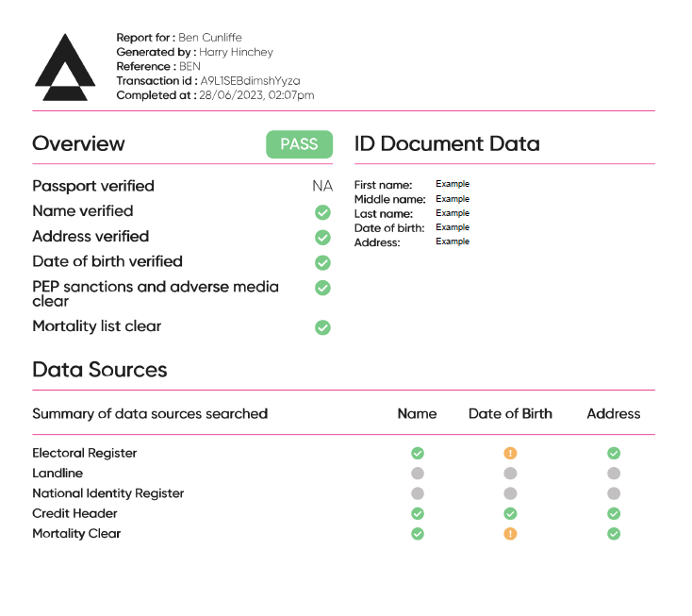The image size is (692, 616).
Task: Click the Passport verified label
Action: click(93, 186)
